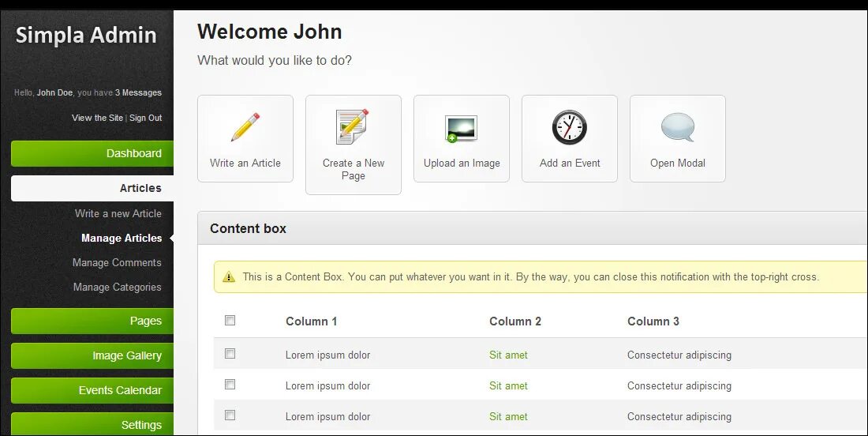Image resolution: width=868 pixels, height=436 pixels.
Task: Expand the Settings menu section
Action: pyautogui.click(x=92, y=424)
